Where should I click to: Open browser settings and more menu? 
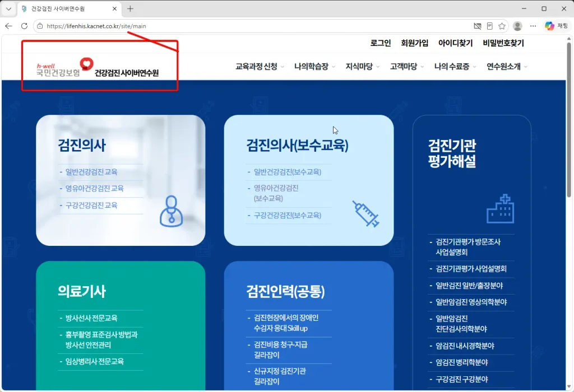[533, 26]
